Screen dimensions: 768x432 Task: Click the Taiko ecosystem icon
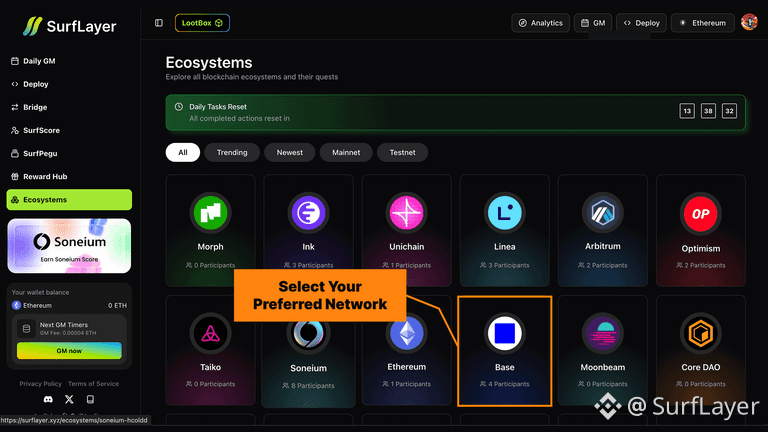coord(210,334)
